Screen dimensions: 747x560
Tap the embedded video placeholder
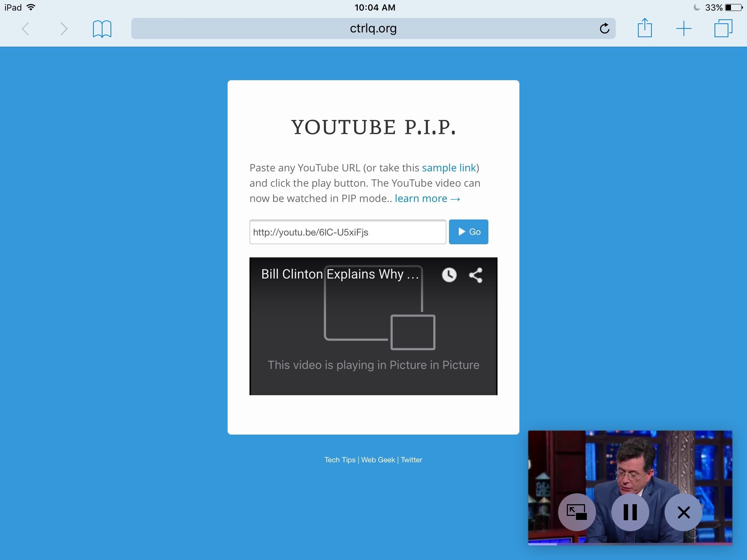click(373, 326)
